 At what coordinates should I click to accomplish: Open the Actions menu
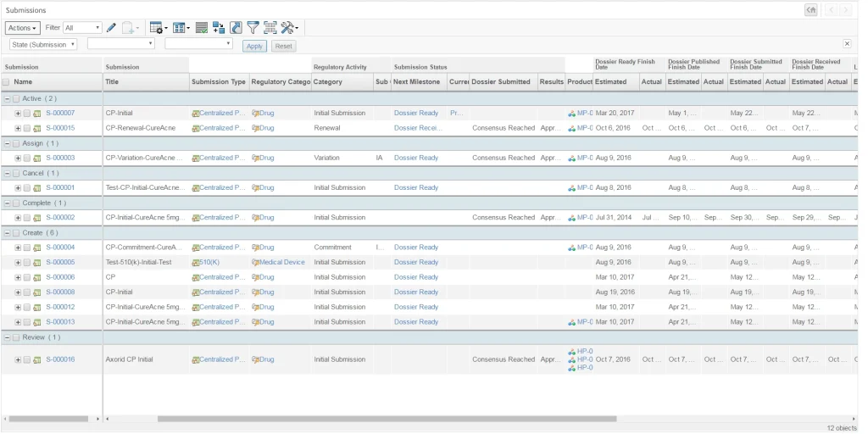pyautogui.click(x=23, y=28)
